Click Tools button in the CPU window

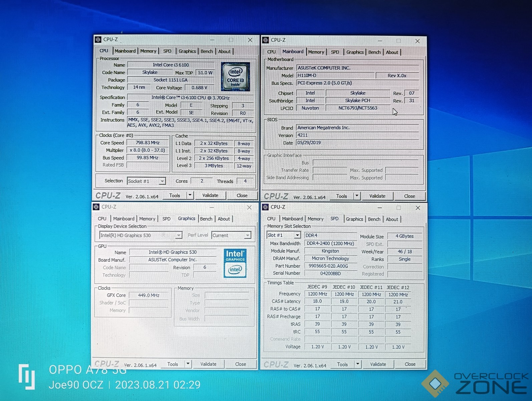[175, 195]
